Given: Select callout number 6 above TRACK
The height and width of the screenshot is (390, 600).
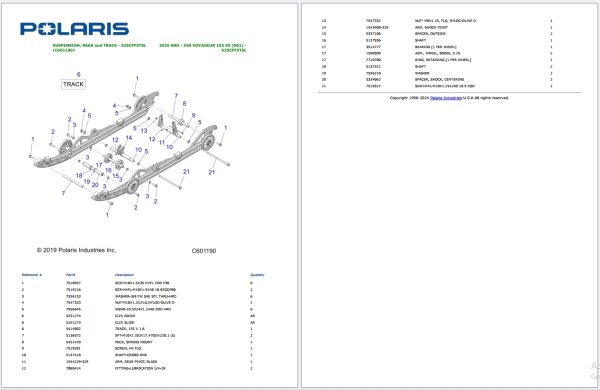Looking at the screenshot, I should coord(78,75).
